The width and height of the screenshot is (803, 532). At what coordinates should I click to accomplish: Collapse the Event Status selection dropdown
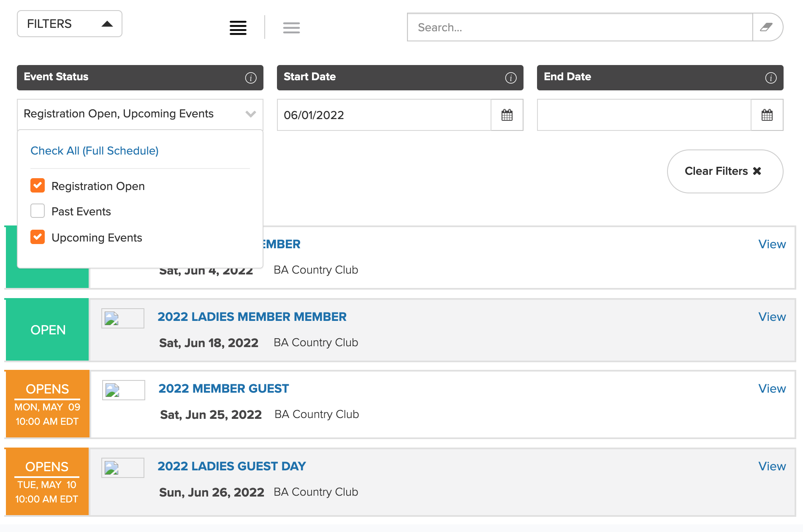tap(140, 114)
